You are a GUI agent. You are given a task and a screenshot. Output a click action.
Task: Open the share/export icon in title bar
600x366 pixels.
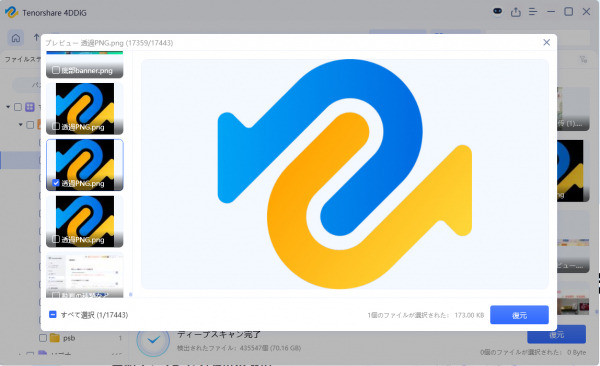click(515, 12)
